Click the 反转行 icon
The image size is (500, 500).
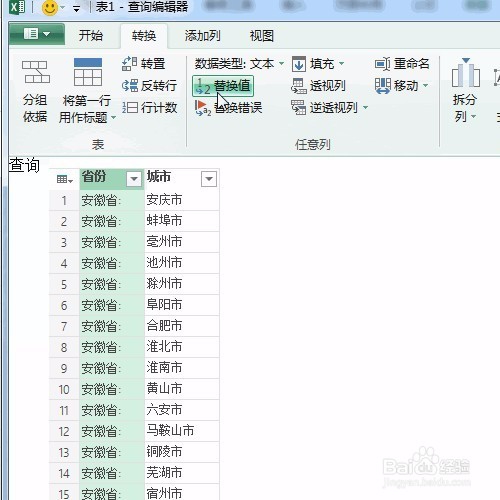tap(130, 86)
